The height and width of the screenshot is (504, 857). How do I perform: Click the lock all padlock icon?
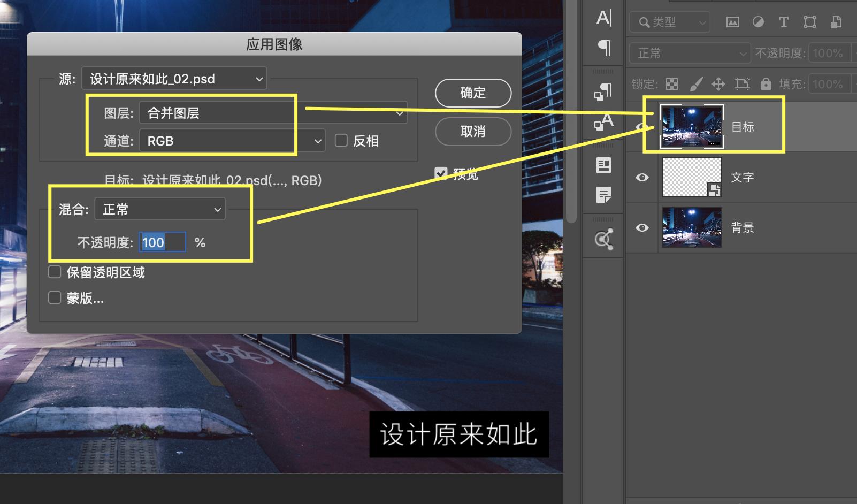(x=766, y=83)
